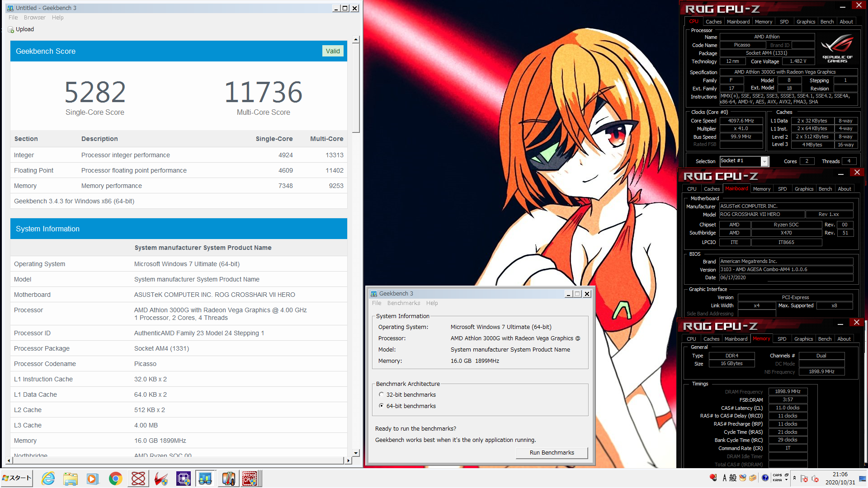Switch to Bench tab in top CPU-Z window
The image size is (868, 488).
(827, 22)
